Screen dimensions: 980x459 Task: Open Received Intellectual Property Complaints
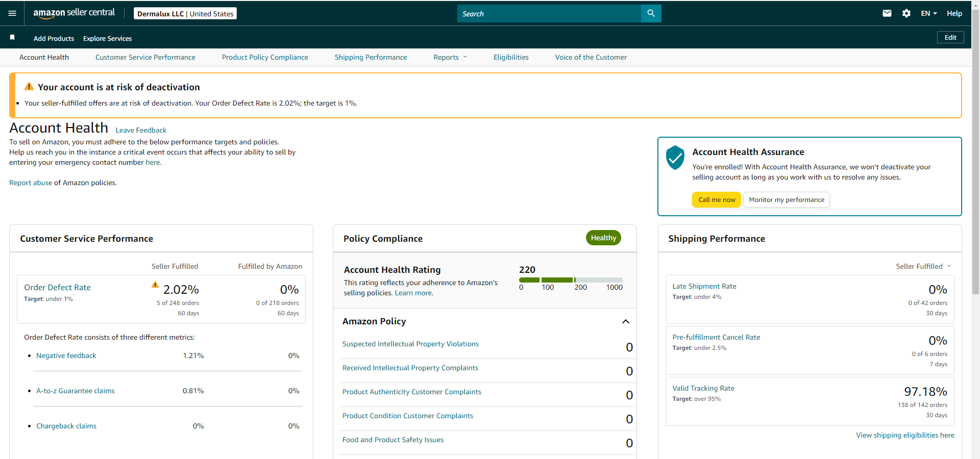click(410, 368)
